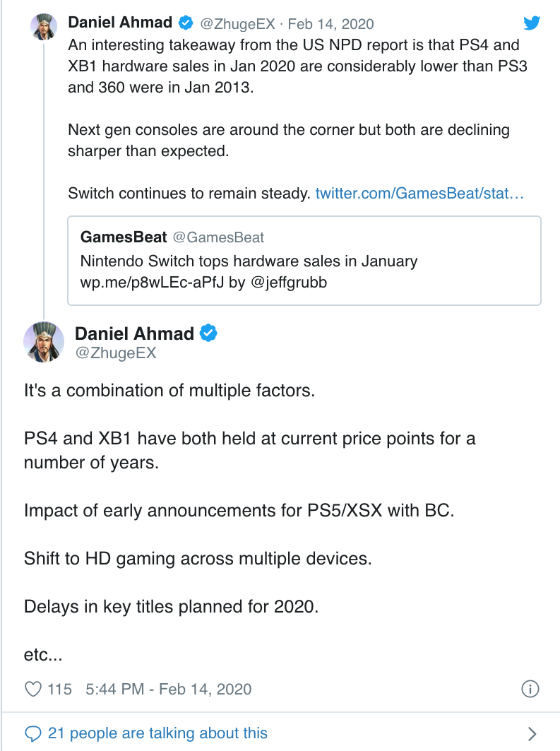
Task: Open "21 people are talking about this"
Action: (x=157, y=733)
